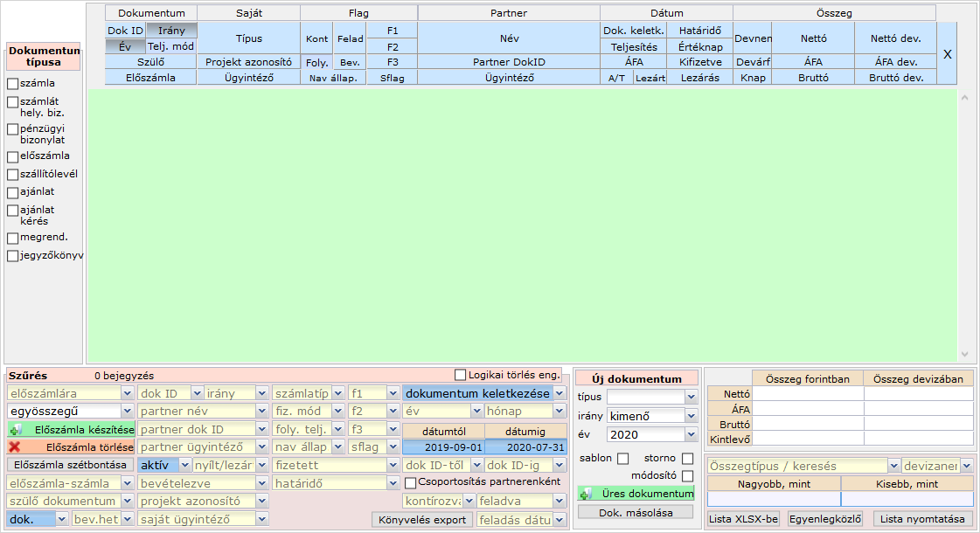The width and height of the screenshot is (980, 533).
Task: Tick the számla document type checkbox
Action: tap(12, 84)
